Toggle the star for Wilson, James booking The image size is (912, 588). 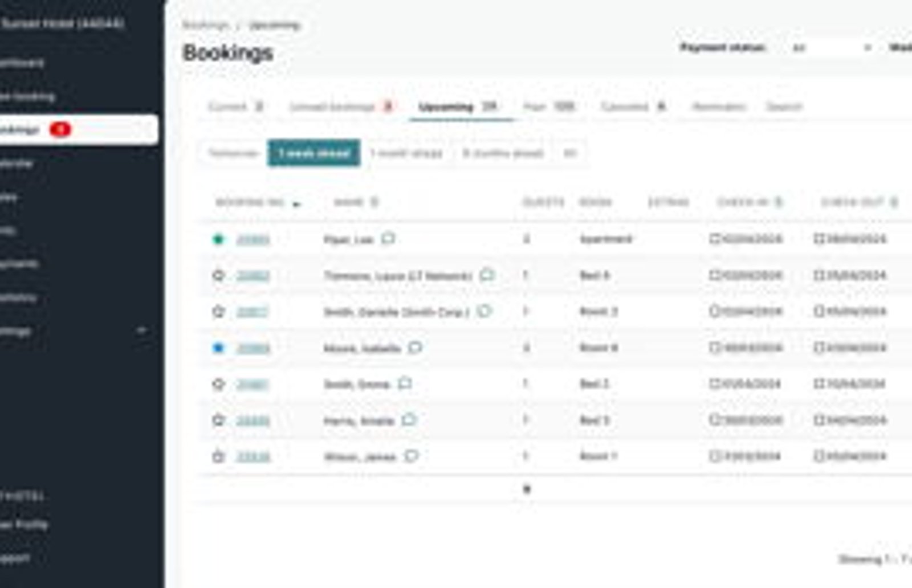pos(218,456)
